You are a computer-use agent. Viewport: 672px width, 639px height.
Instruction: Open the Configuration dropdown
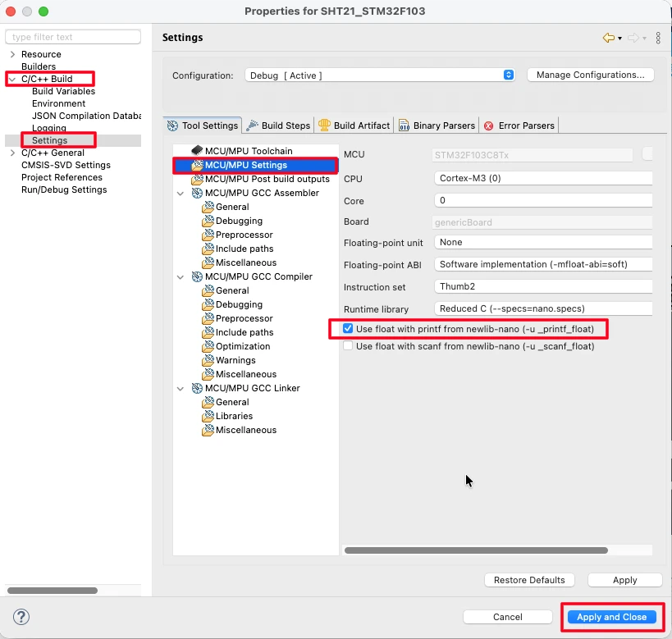pos(380,75)
